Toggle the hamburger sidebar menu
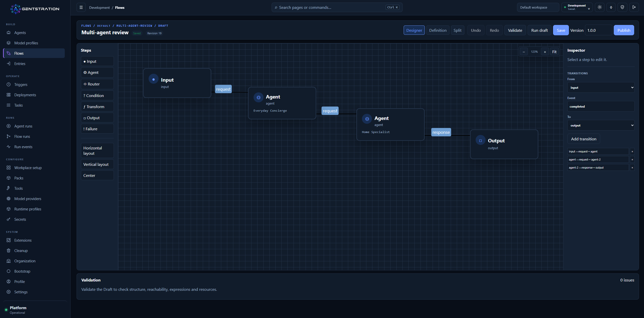644x318 pixels. [x=81, y=7]
